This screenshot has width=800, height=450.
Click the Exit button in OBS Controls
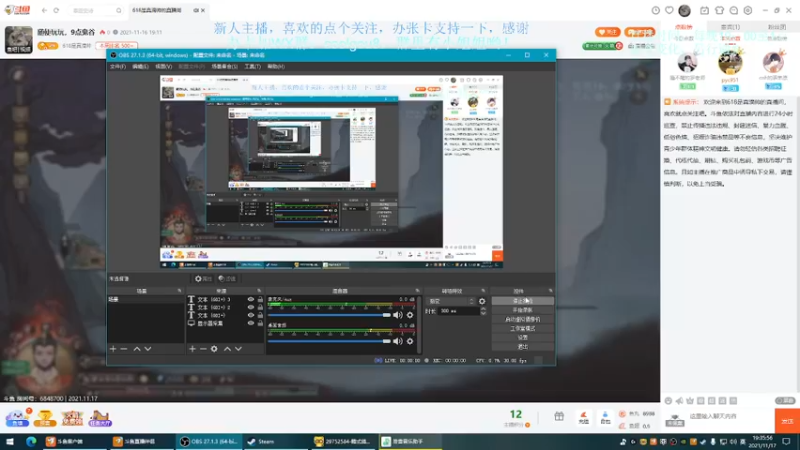(x=522, y=347)
